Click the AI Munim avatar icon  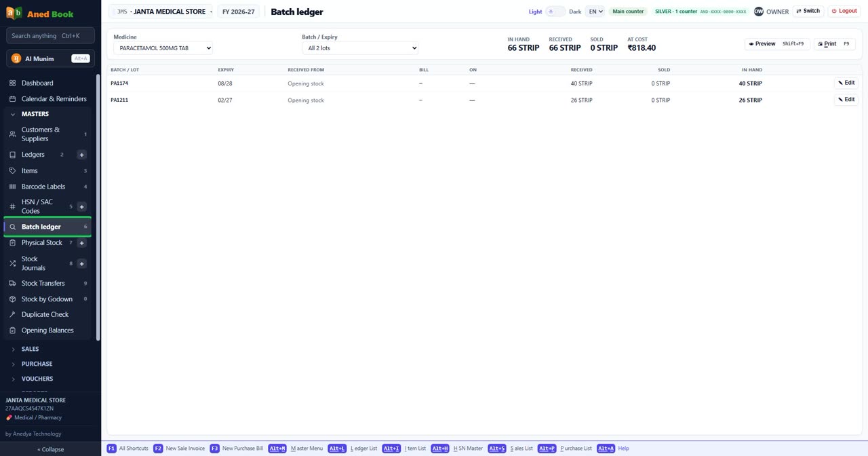16,58
